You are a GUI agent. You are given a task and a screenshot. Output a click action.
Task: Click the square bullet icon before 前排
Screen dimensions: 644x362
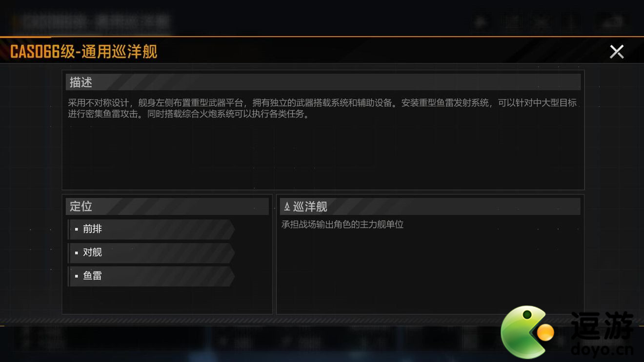click(x=77, y=229)
